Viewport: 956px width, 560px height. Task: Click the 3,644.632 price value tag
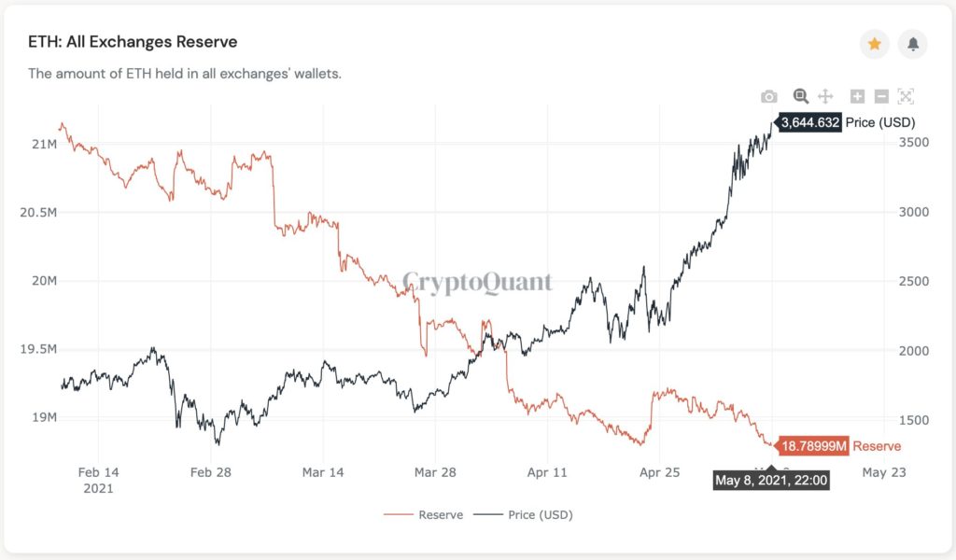pyautogui.click(x=808, y=122)
